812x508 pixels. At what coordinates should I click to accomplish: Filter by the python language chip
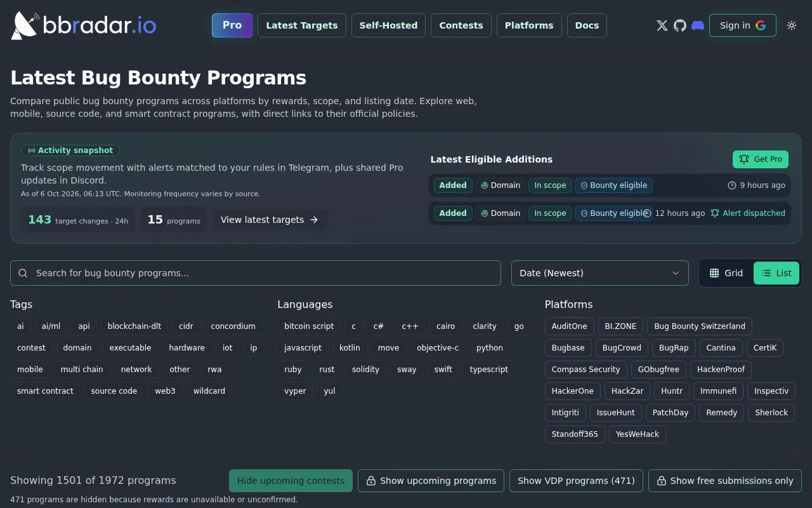490,348
